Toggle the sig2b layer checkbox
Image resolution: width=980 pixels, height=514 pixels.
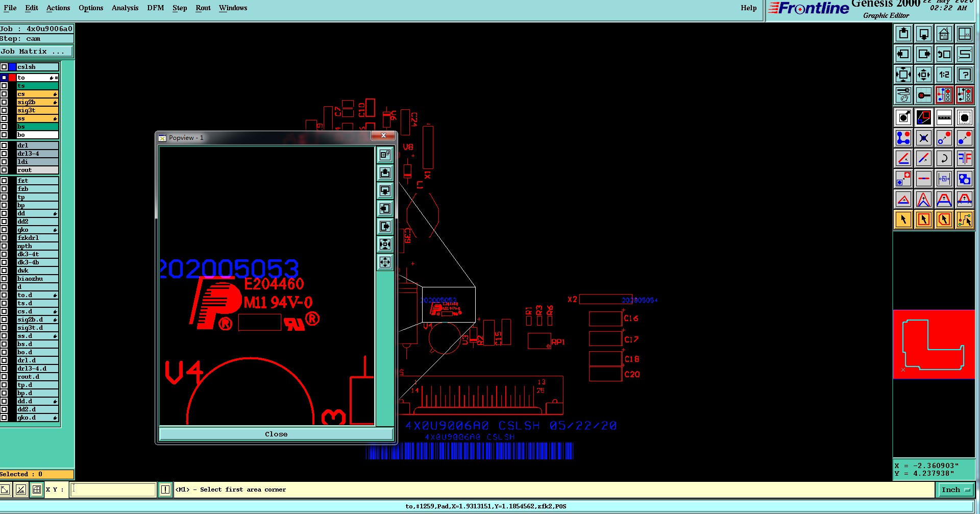pos(4,102)
